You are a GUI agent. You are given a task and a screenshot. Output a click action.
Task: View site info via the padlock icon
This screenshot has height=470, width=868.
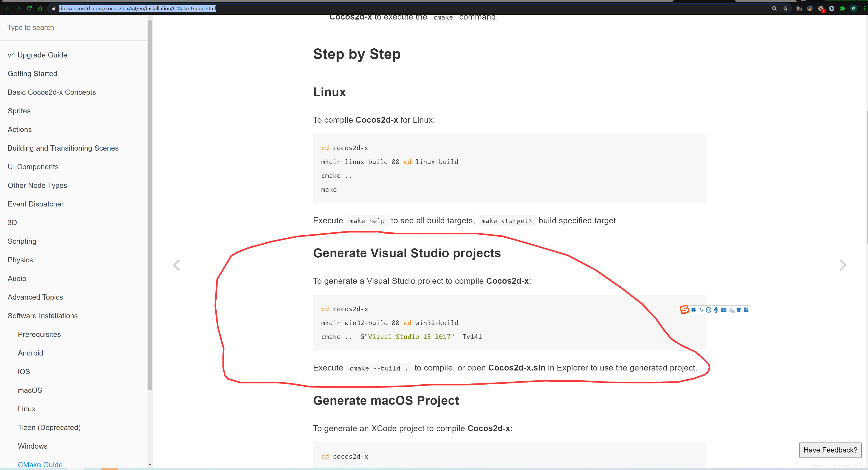pos(54,8)
